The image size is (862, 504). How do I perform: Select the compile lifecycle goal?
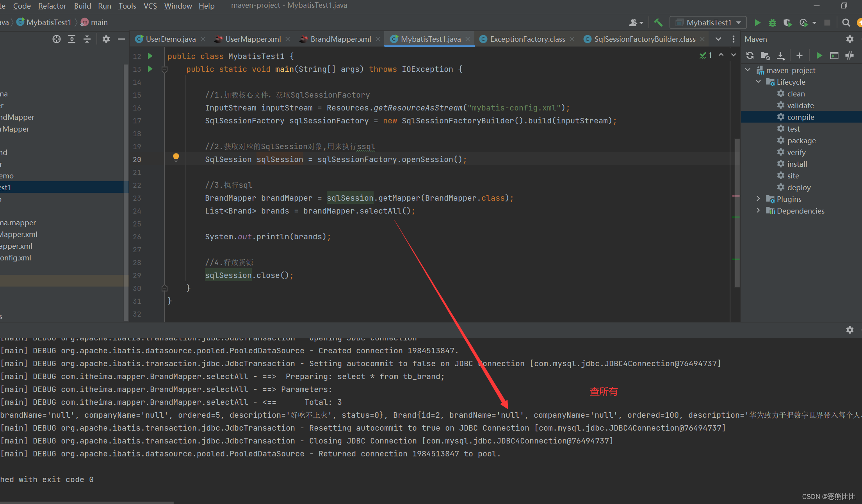(801, 117)
